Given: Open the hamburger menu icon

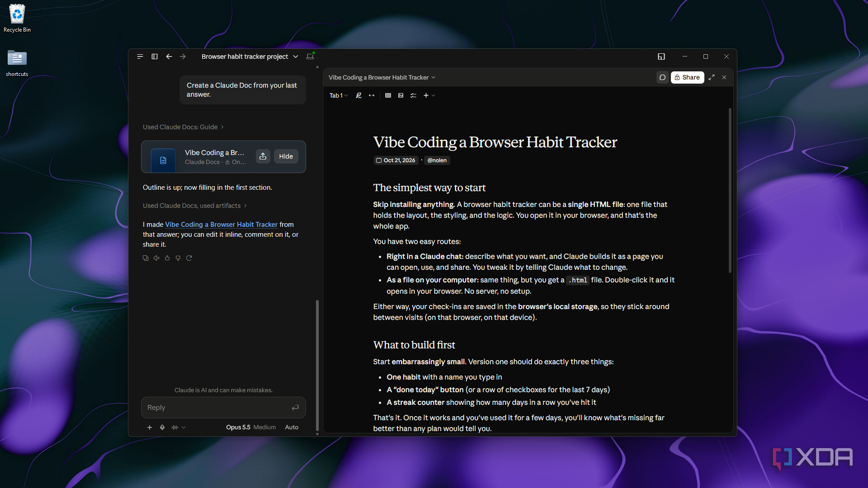Looking at the screenshot, I should pyautogui.click(x=140, y=56).
